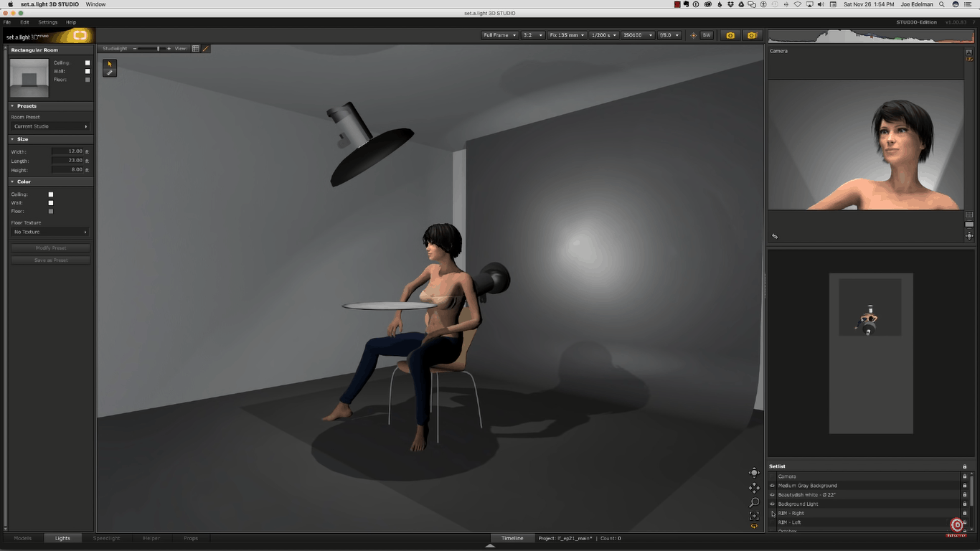This screenshot has width=980, height=551.
Task: Toggle the grid view icon
Action: (x=196, y=49)
